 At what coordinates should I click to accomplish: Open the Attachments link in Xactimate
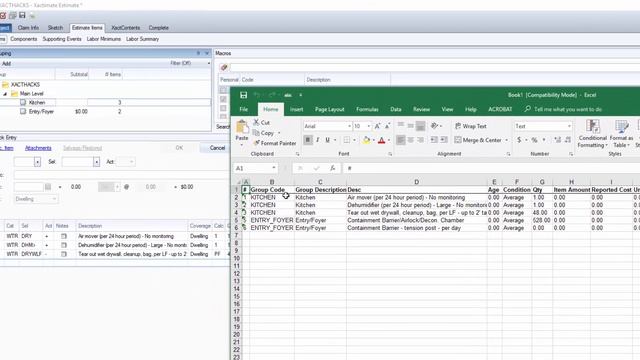click(x=38, y=148)
